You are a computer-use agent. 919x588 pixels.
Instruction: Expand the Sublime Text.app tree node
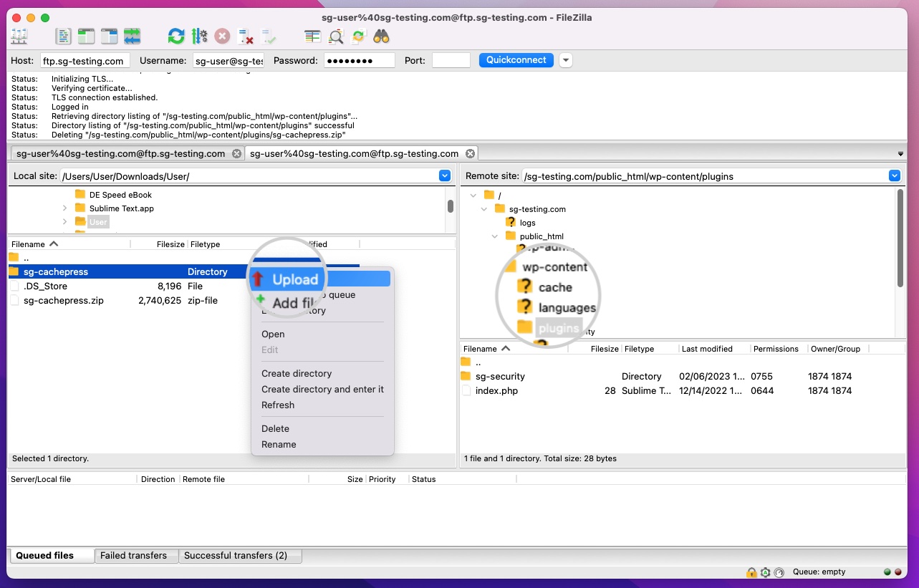coord(64,208)
